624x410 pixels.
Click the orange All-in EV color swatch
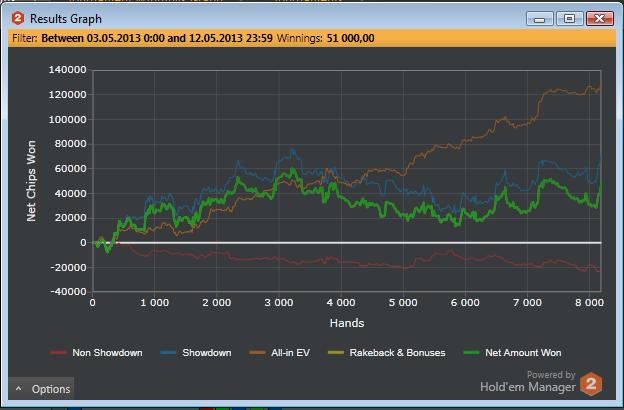257,352
